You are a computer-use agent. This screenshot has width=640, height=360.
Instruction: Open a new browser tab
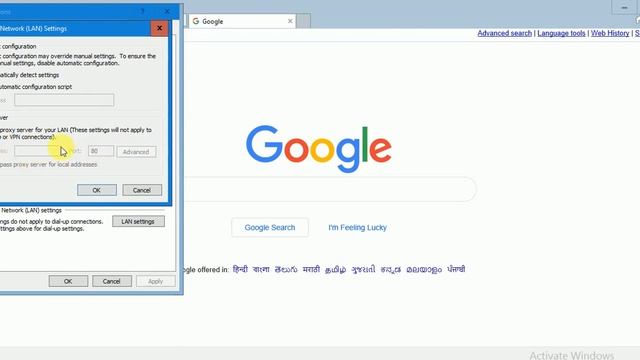(x=303, y=21)
